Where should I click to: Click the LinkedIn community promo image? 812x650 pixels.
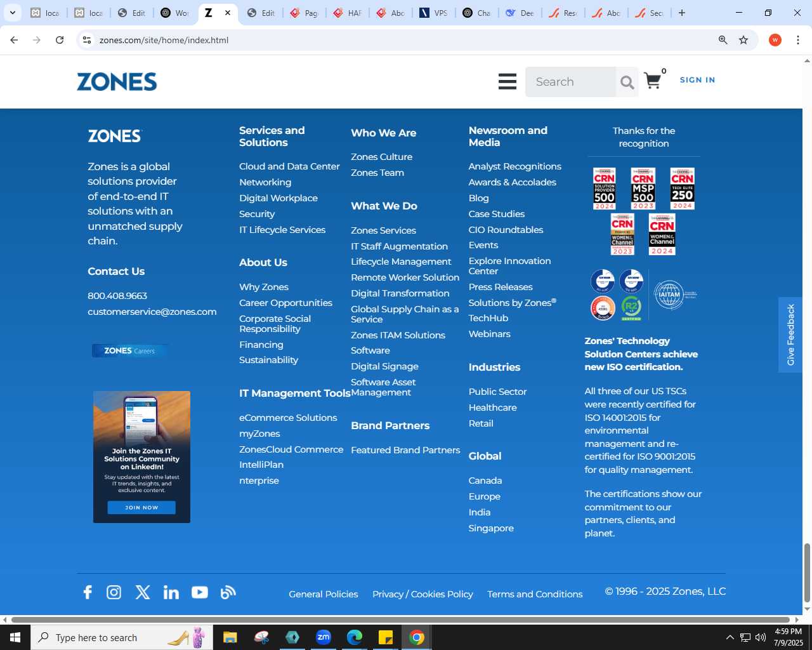[141, 457]
